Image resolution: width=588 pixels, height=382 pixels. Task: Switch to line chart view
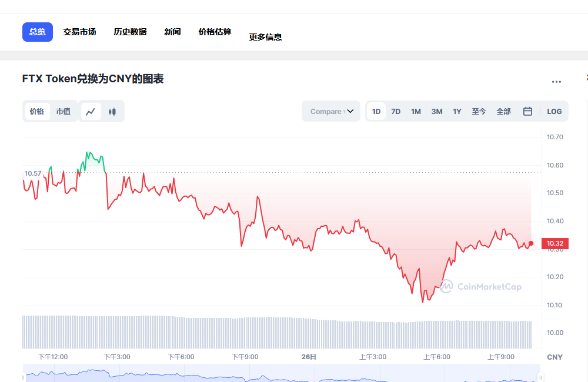91,112
